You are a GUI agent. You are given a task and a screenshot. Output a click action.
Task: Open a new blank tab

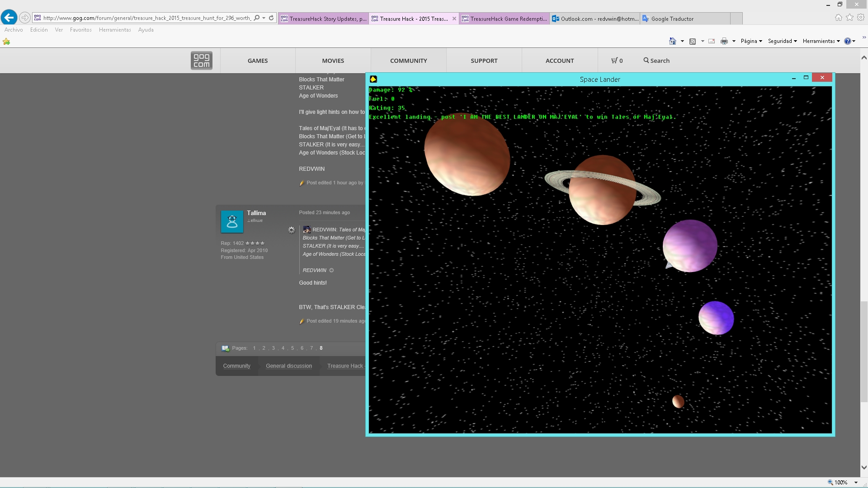pyautogui.click(x=736, y=19)
